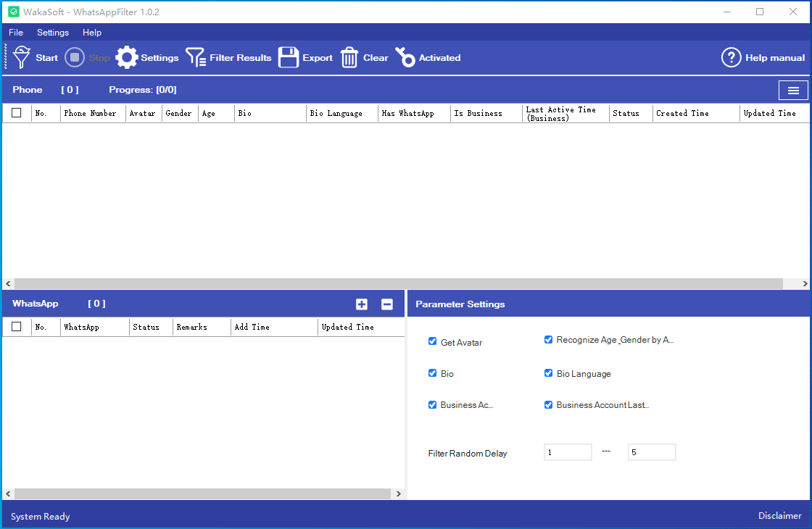The image size is (812, 529).
Task: Click the Phone table horizontal scrollbar
Action: pos(399,283)
